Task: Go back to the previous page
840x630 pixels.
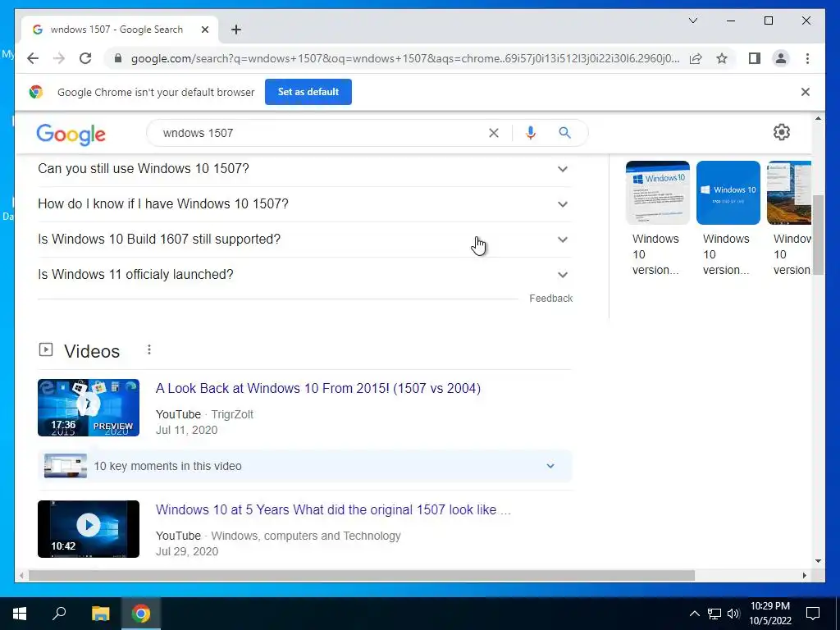Action: pos(33,58)
